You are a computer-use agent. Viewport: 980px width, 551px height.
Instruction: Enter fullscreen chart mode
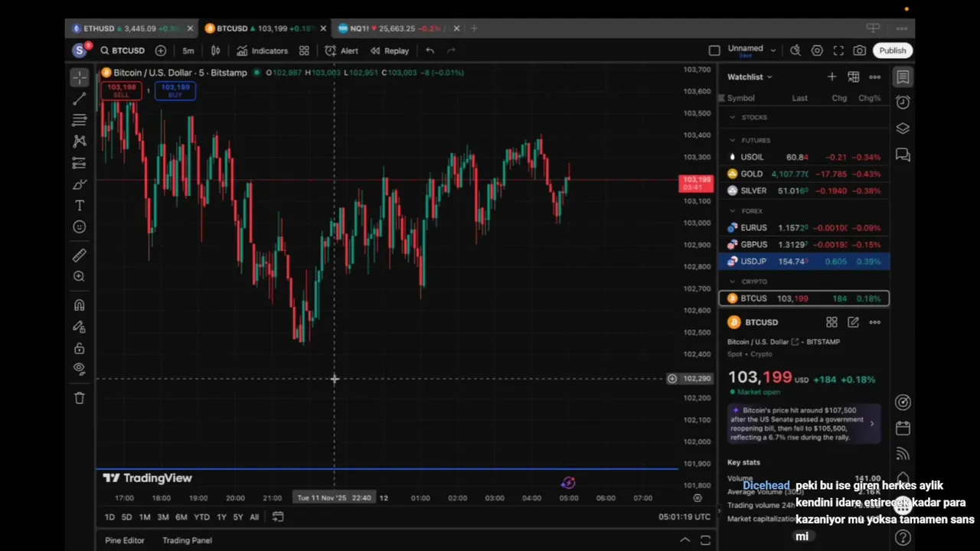838,51
